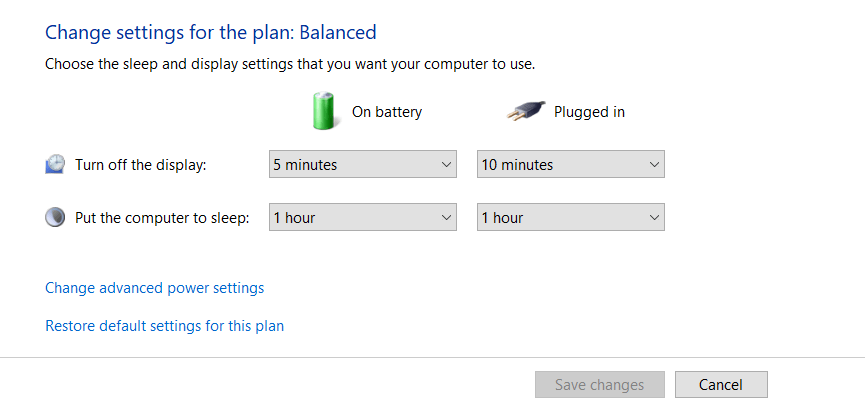Click the "Choose the sleep and display settings" description
This screenshot has height=419, width=865.
click(x=290, y=64)
